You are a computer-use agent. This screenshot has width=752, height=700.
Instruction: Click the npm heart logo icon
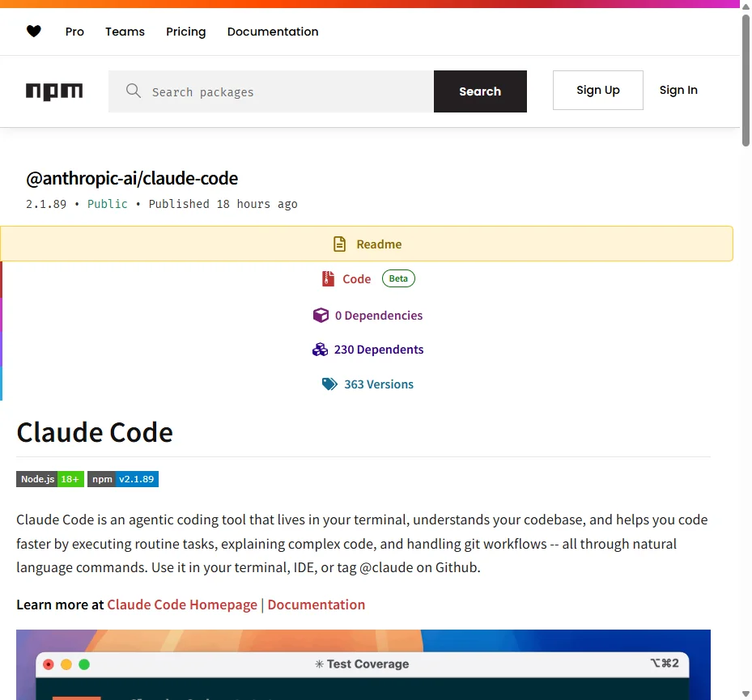34,32
